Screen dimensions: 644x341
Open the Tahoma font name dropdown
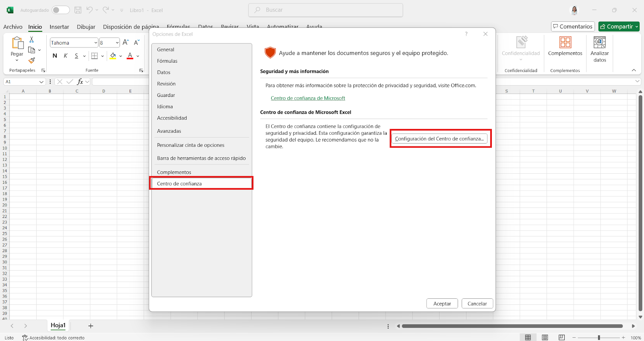(x=96, y=43)
